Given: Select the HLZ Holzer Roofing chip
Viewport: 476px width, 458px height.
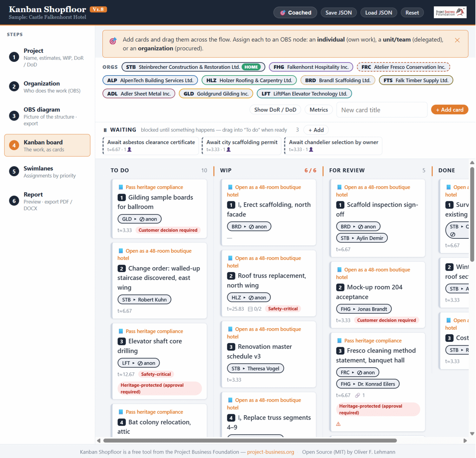Looking at the screenshot, I should [249, 80].
